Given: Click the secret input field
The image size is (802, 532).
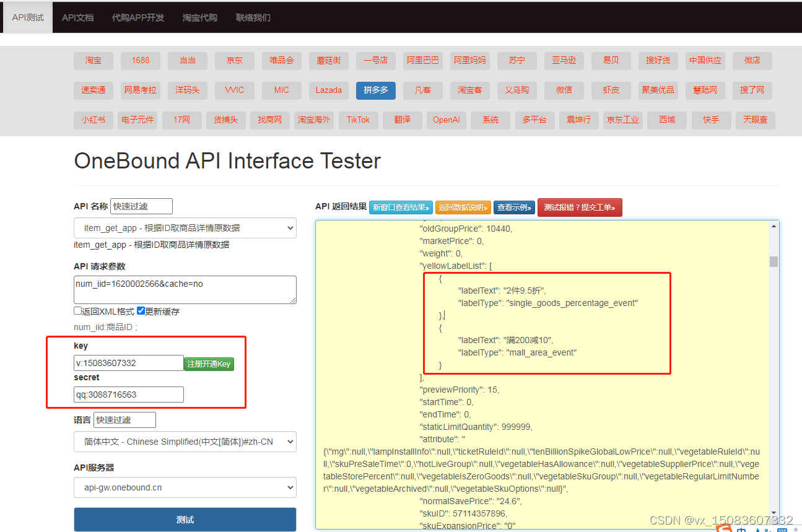Looking at the screenshot, I should [x=129, y=395].
